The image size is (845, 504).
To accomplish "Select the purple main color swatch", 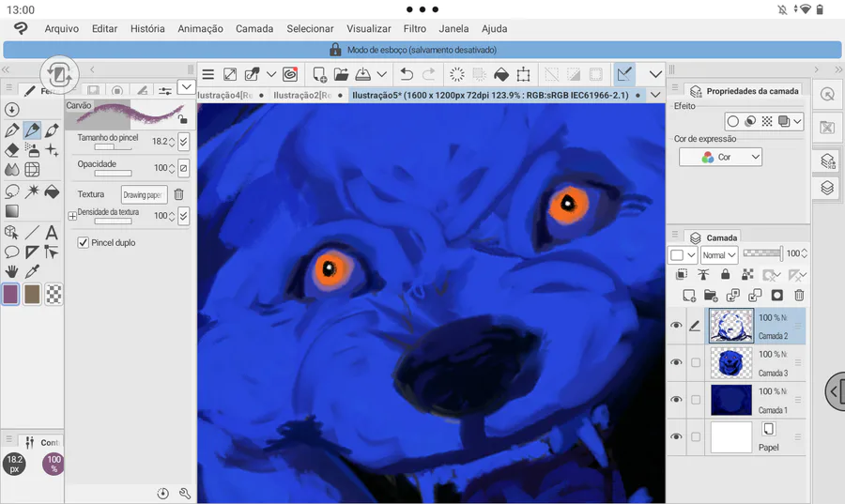I will coord(10,295).
